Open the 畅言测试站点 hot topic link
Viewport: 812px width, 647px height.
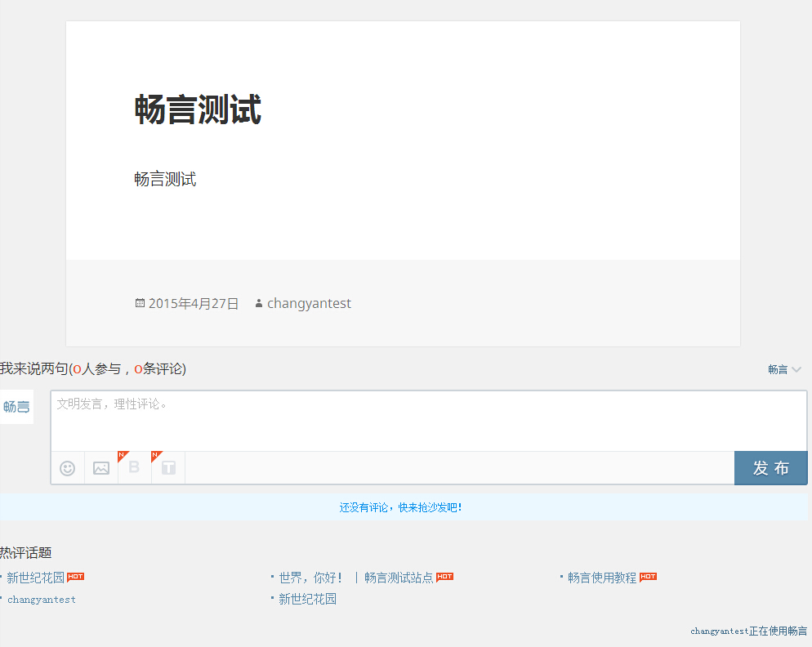(399, 578)
